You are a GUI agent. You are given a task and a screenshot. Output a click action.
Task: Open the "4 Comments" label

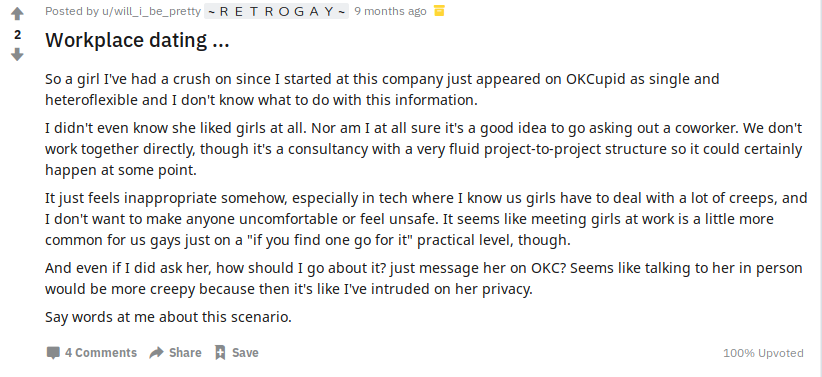click(101, 353)
